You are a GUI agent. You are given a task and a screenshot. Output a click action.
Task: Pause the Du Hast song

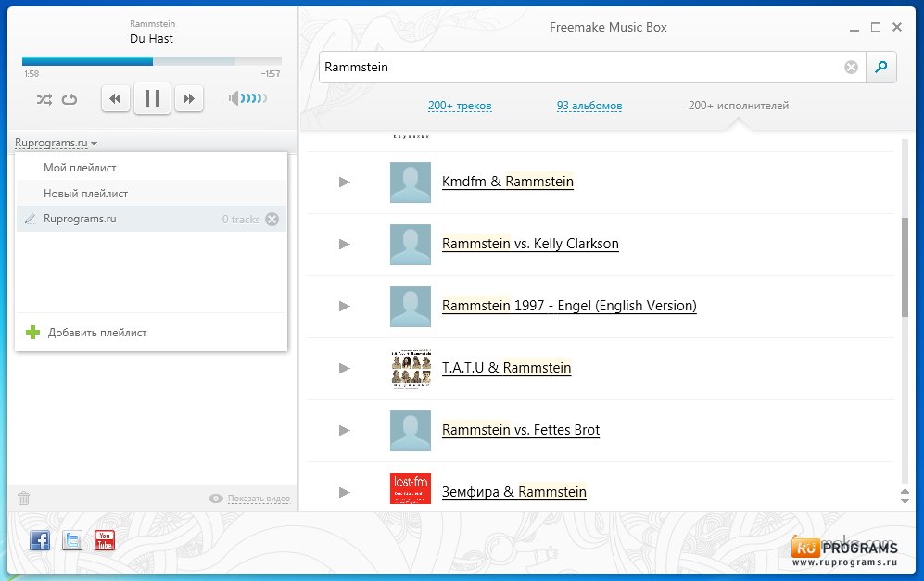pos(152,98)
